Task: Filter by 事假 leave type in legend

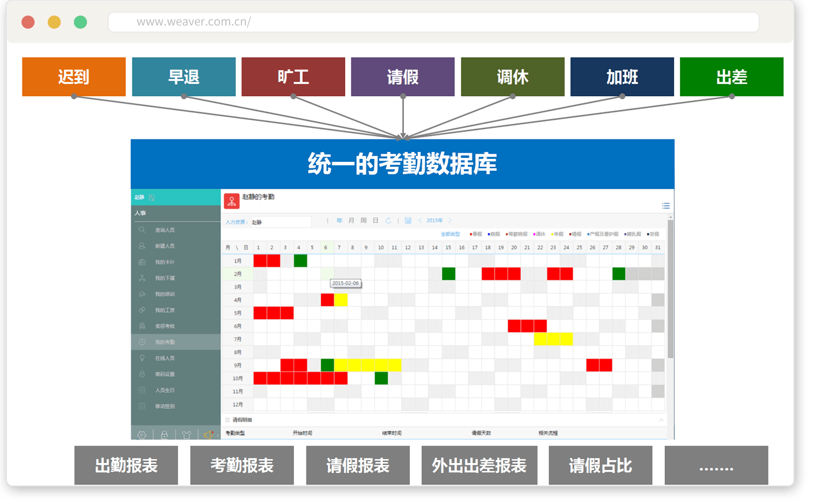Action: [476, 234]
